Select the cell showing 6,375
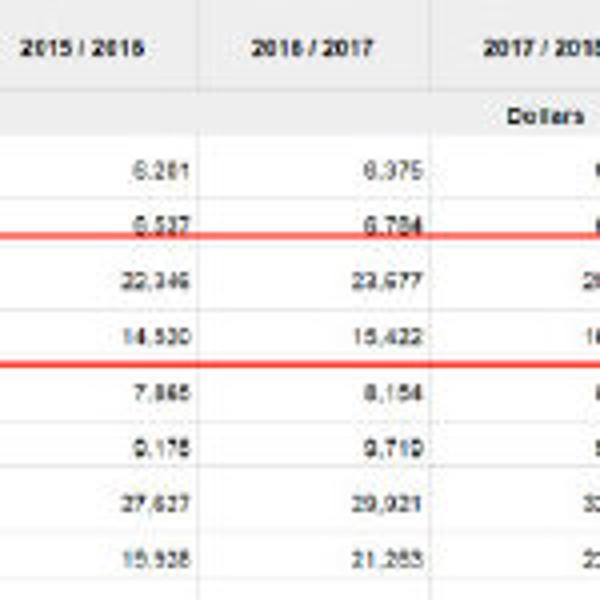This screenshot has width=600, height=600. coord(393,171)
